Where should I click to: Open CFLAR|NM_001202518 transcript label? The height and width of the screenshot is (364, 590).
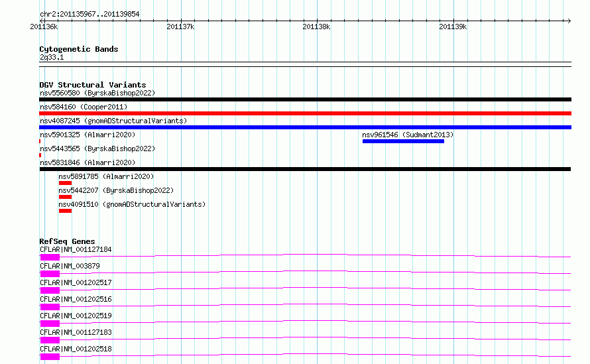76,349
